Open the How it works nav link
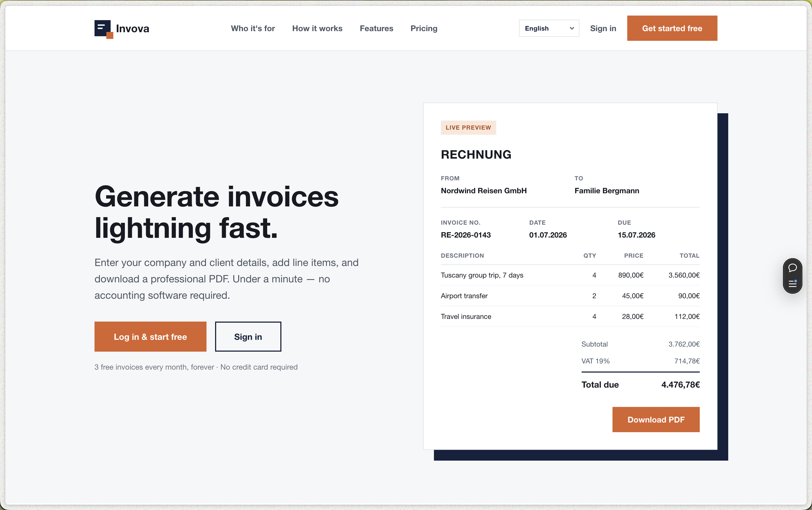This screenshot has height=510, width=812. point(317,28)
